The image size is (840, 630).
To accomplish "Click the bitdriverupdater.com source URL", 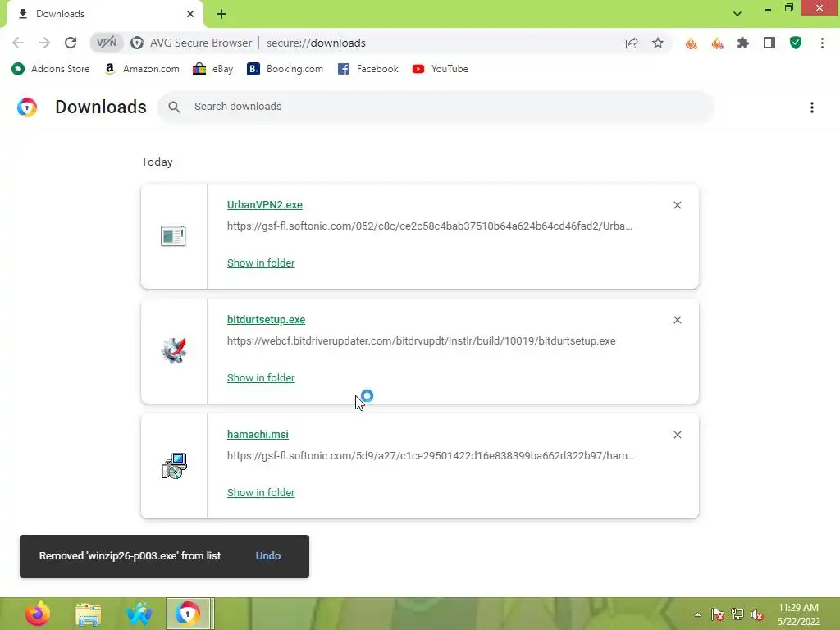I will [421, 340].
